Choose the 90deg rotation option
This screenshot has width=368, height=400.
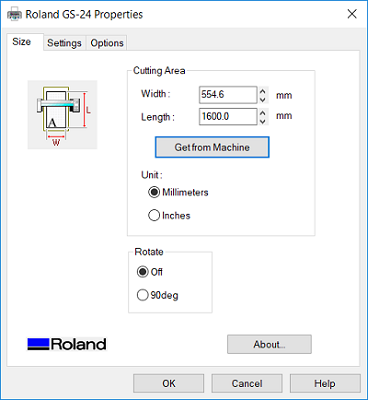[x=157, y=295]
